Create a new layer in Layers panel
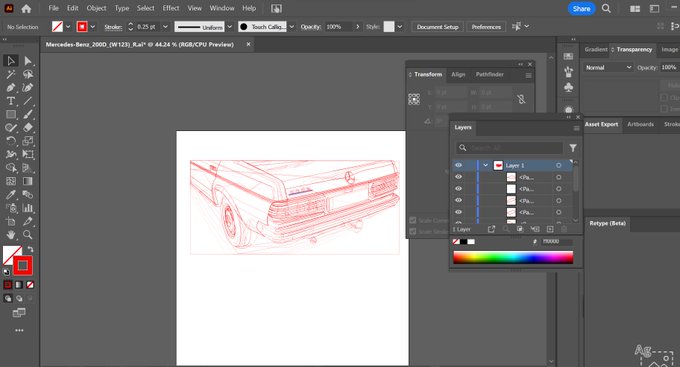 (550, 229)
